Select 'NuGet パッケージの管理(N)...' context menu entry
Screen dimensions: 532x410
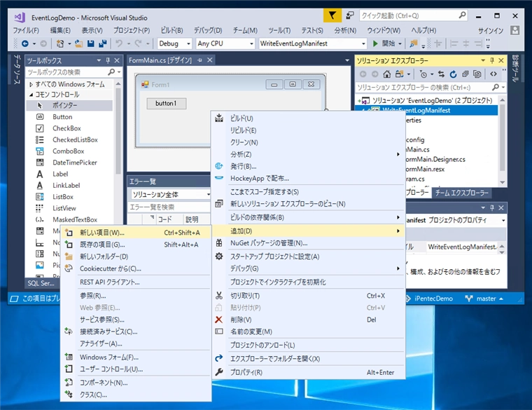click(308, 243)
